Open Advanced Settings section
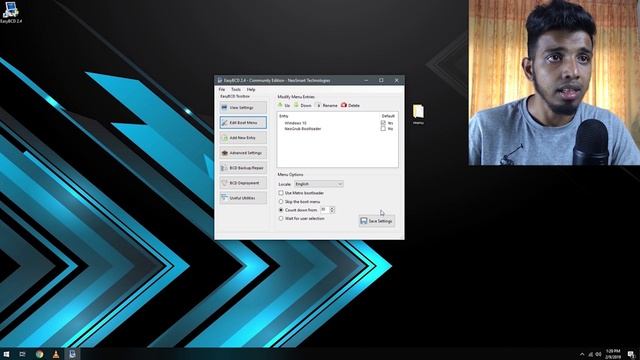Viewport: 640px width, 360px height. [x=243, y=153]
